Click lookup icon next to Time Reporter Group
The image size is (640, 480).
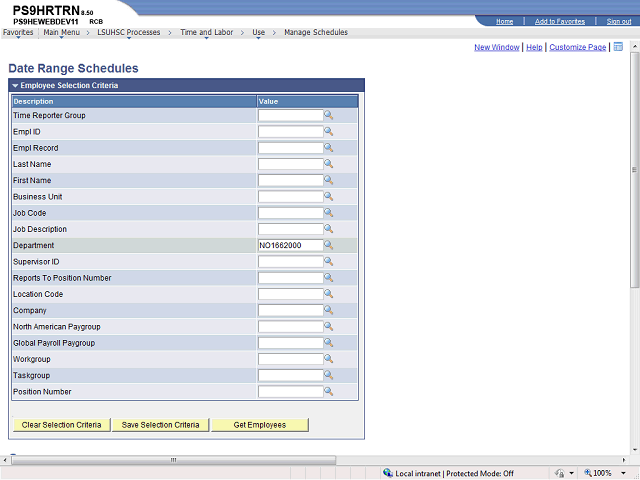pos(328,116)
